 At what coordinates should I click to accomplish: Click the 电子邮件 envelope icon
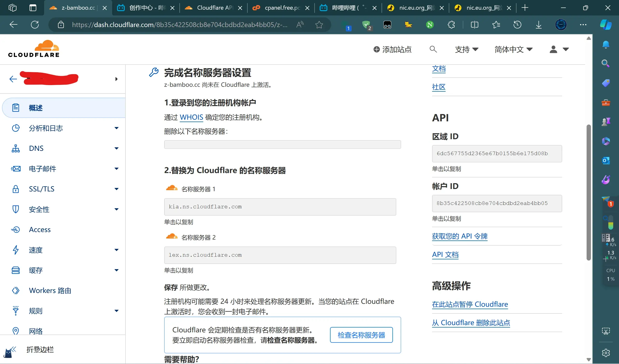pyautogui.click(x=16, y=169)
